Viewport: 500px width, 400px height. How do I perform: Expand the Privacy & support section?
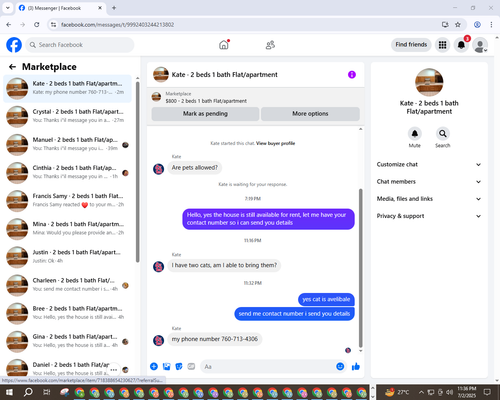tap(429, 216)
